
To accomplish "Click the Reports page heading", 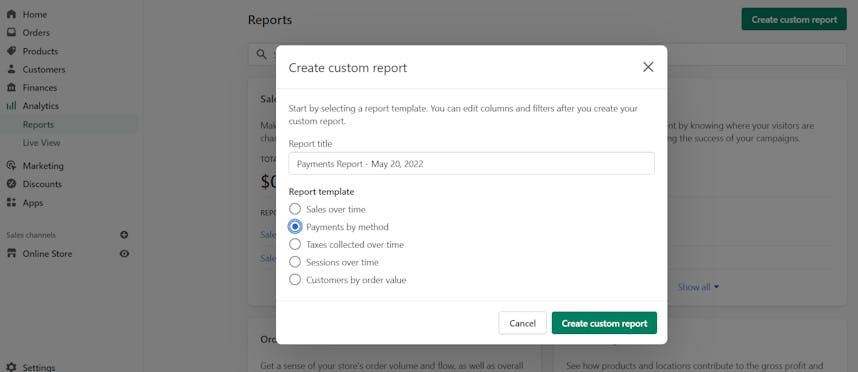I will (270, 20).
